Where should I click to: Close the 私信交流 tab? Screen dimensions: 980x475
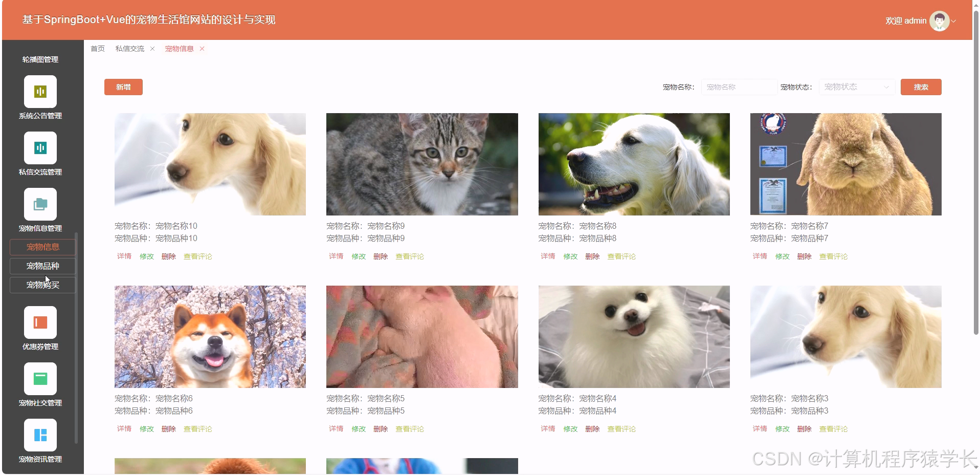pos(152,49)
